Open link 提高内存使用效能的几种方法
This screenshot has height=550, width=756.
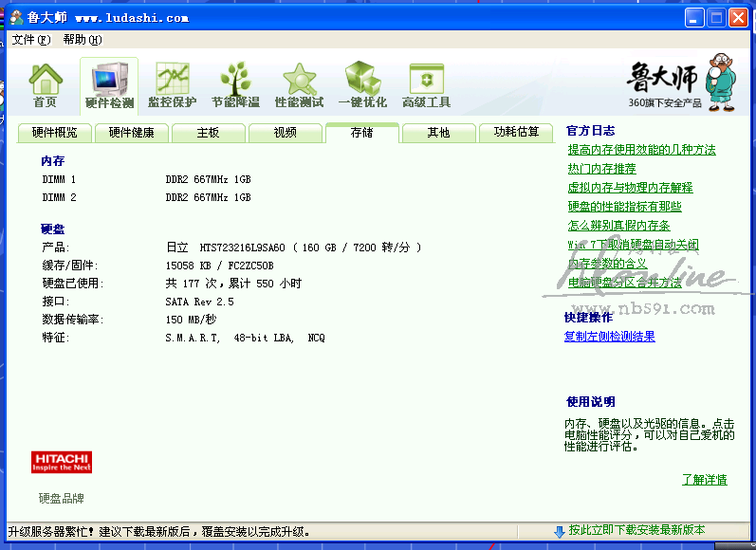click(642, 150)
